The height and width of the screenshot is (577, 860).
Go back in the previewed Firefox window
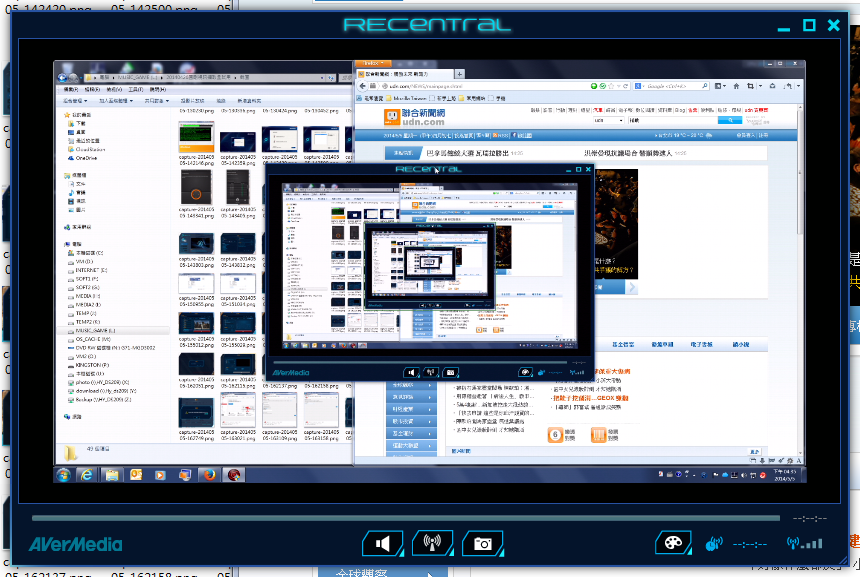click(x=362, y=86)
